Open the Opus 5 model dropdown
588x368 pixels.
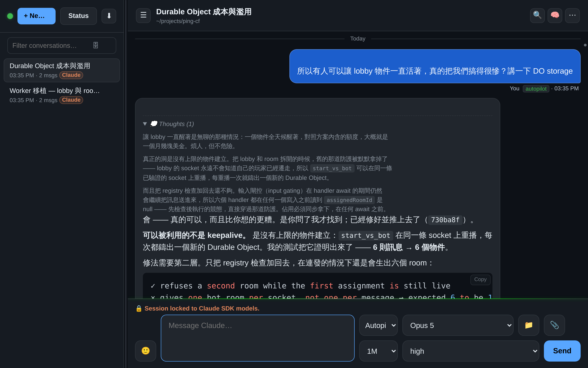pos(458,325)
